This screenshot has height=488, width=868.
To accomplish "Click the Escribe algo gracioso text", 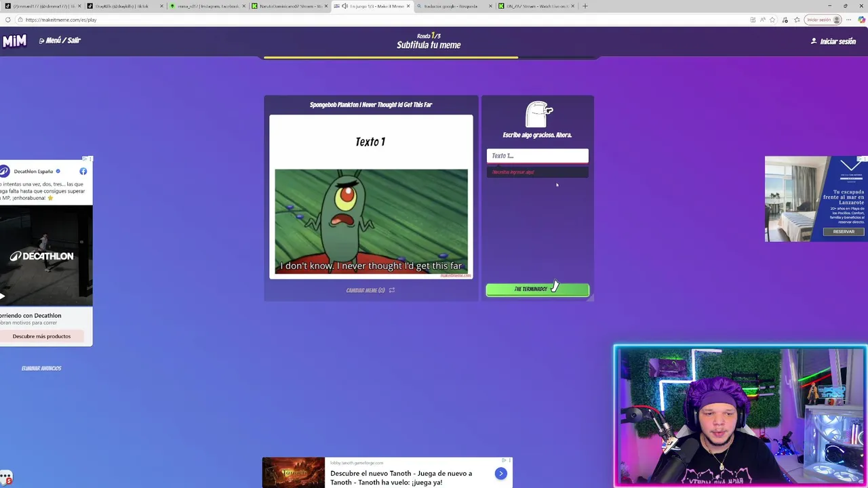I will pos(537,135).
